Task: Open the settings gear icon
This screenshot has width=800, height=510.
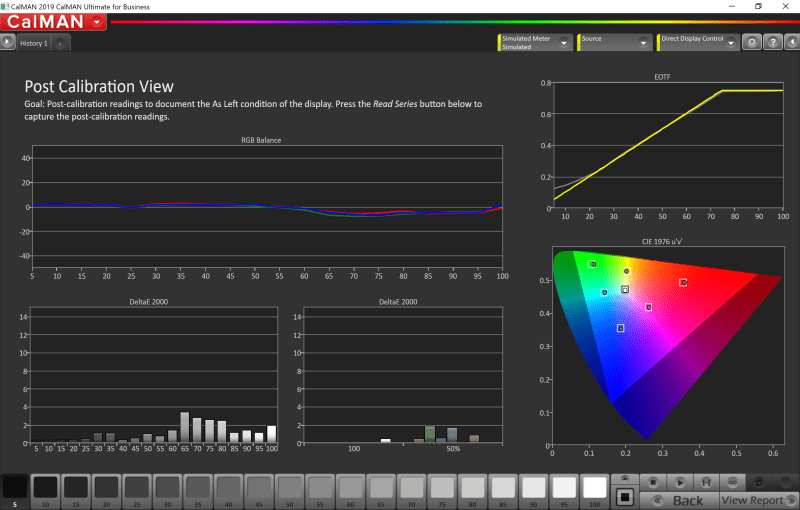Action: point(752,43)
